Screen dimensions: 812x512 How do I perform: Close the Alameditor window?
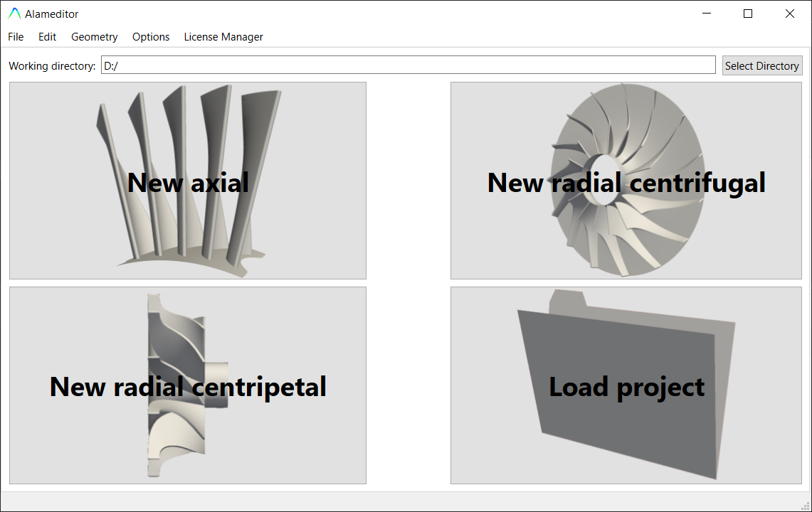click(x=789, y=14)
